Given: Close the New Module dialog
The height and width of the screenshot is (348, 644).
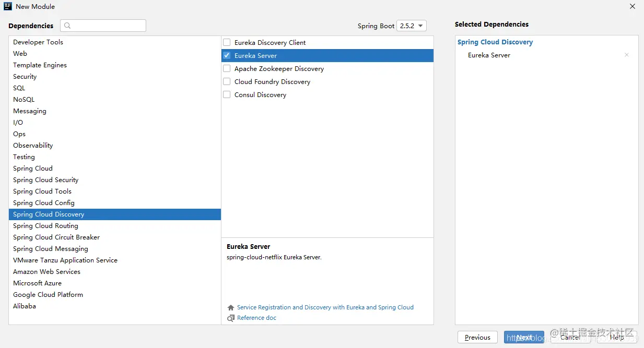Looking at the screenshot, I should (x=633, y=6).
